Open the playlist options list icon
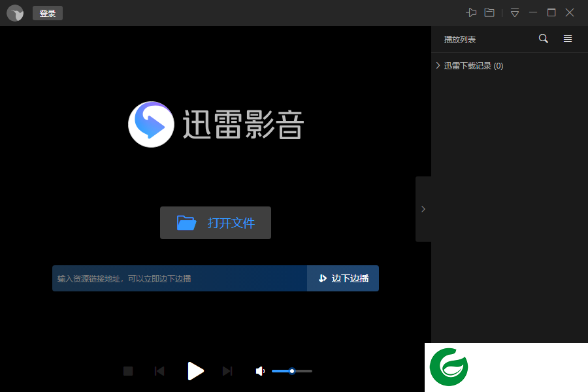This screenshot has width=588, height=392. click(x=568, y=39)
